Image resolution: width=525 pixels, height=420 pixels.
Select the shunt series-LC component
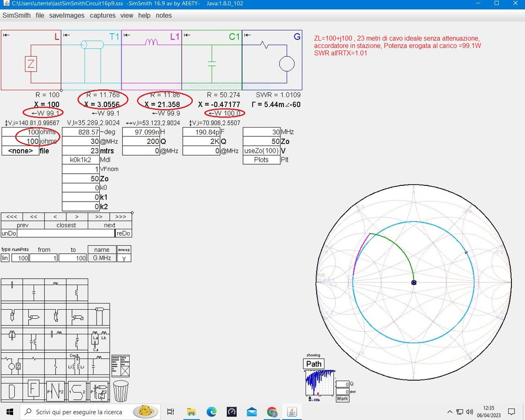tap(77, 339)
